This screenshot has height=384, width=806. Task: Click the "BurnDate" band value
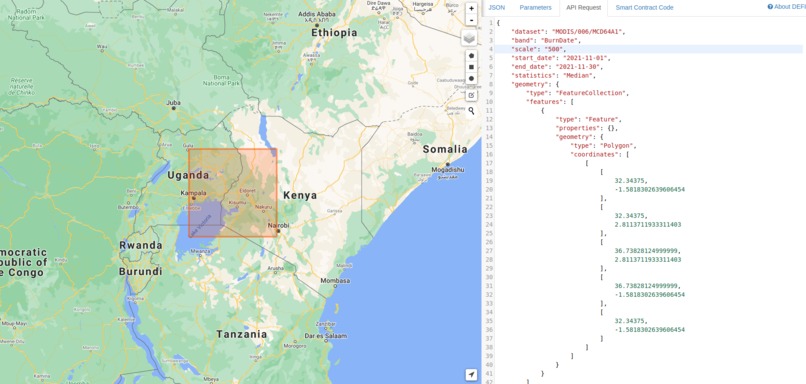pos(561,40)
